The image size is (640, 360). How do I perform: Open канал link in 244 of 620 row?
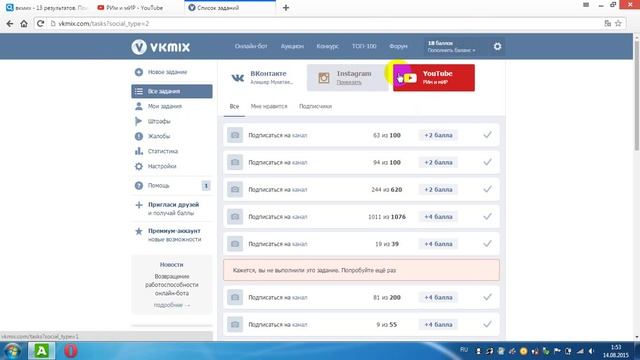click(x=300, y=190)
